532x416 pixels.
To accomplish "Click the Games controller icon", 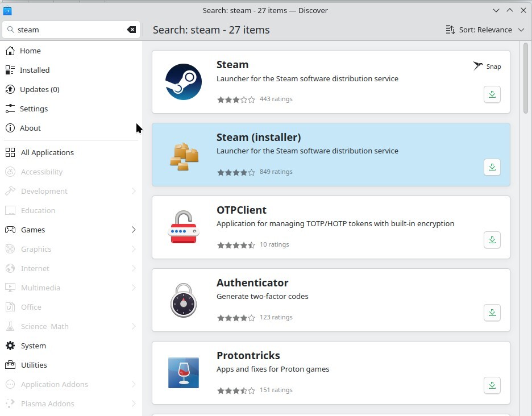I will pos(10,230).
